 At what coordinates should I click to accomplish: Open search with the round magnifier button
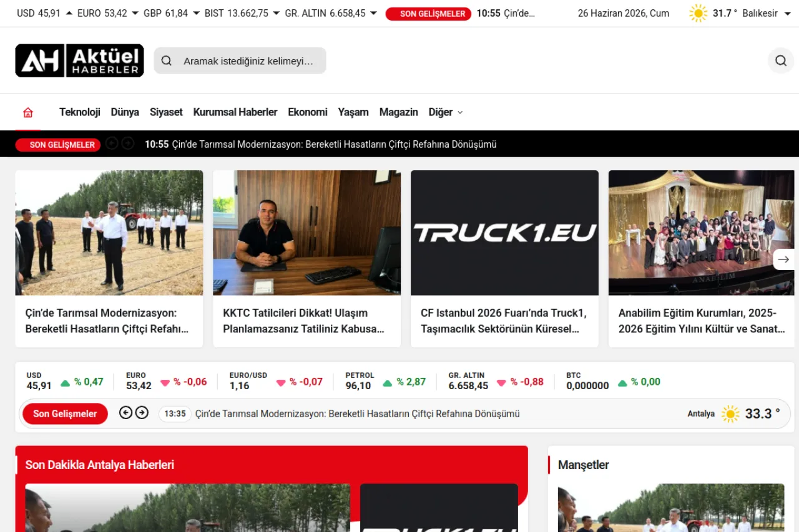tap(781, 60)
